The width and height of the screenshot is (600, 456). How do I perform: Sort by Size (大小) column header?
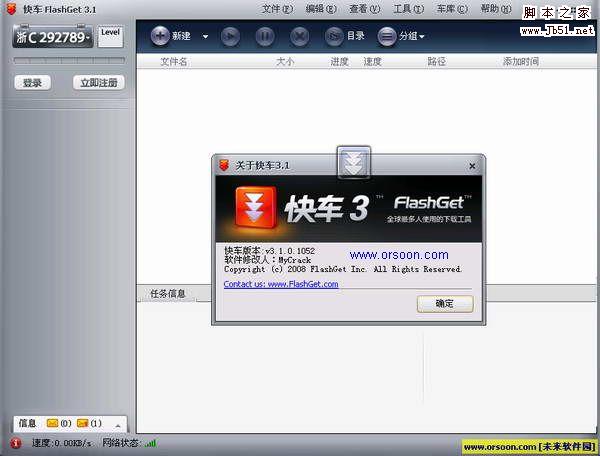[285, 61]
